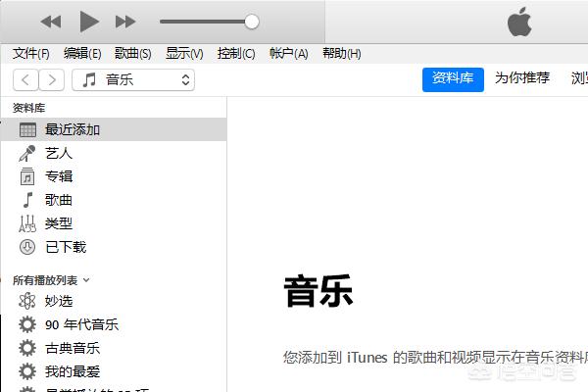This screenshot has height=392, width=588.
Task: Select 最近添加 in the sidebar
Action: click(114, 129)
